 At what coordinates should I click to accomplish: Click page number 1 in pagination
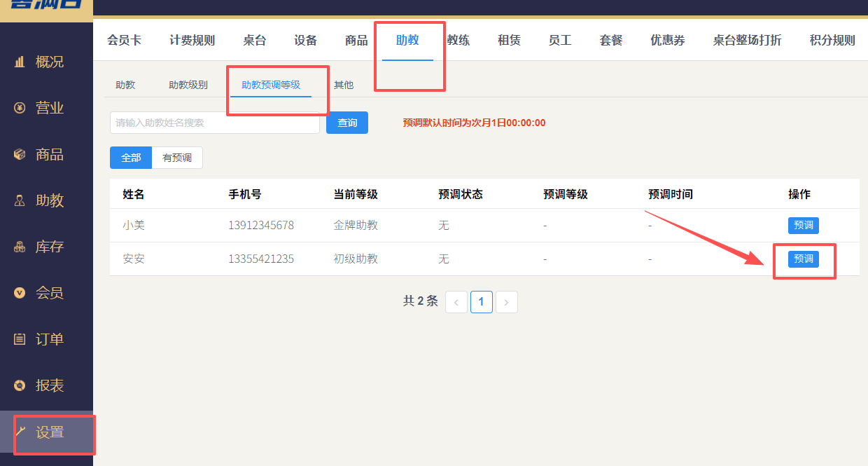(481, 301)
